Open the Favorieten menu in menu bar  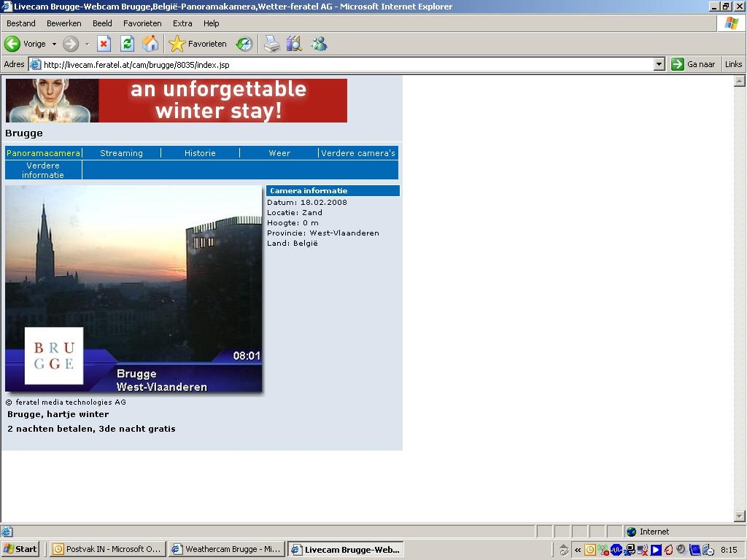pyautogui.click(x=142, y=23)
